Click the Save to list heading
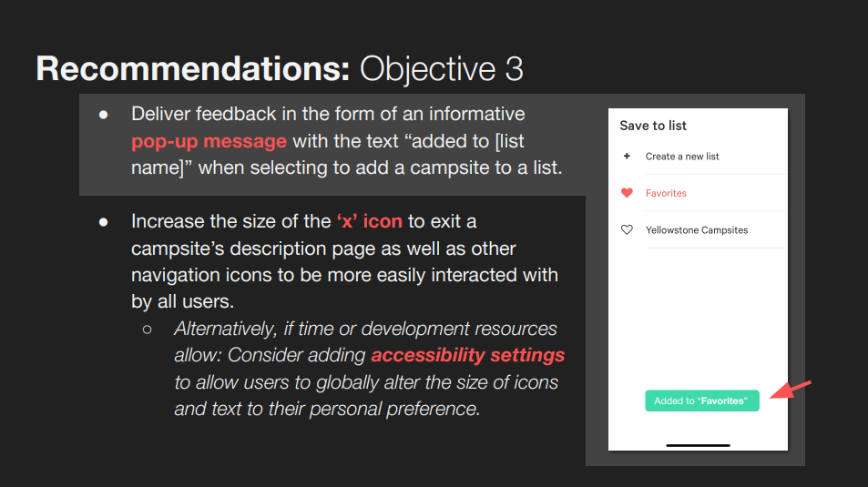Viewport: 868px width, 487px height. (653, 126)
